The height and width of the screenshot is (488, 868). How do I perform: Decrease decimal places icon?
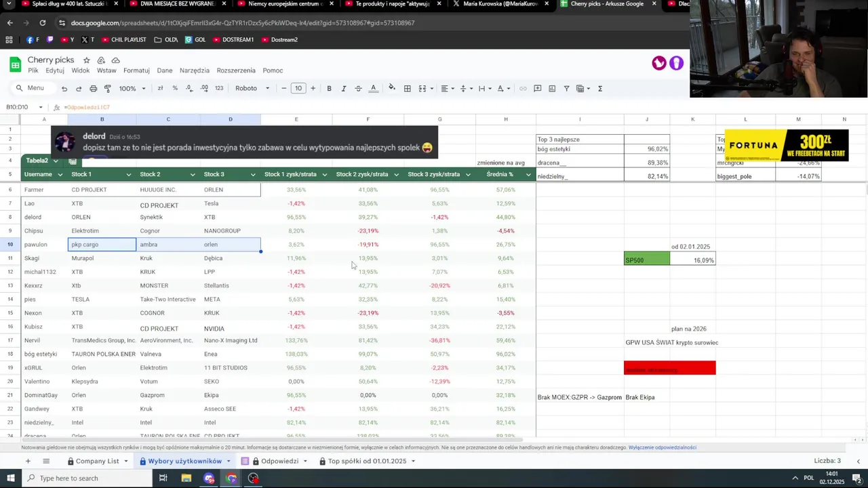(x=189, y=89)
